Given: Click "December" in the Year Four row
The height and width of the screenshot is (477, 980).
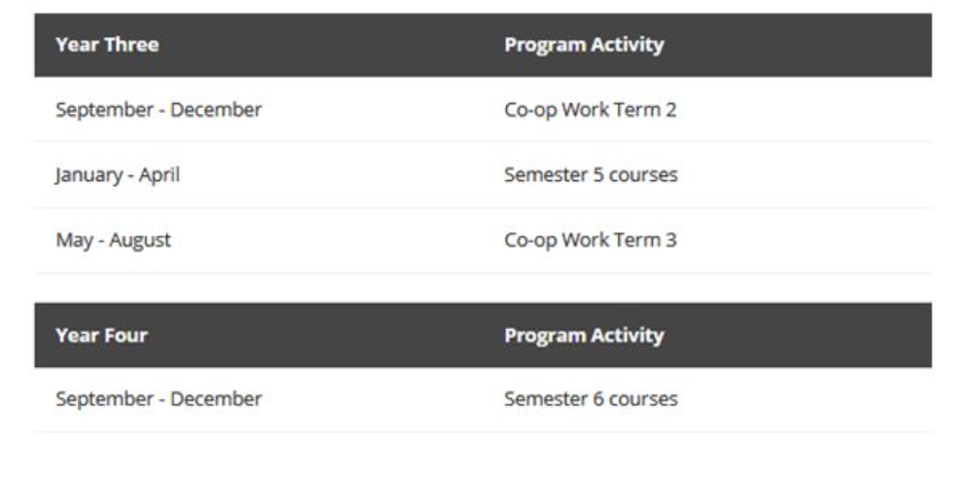Looking at the screenshot, I should coord(222,399).
